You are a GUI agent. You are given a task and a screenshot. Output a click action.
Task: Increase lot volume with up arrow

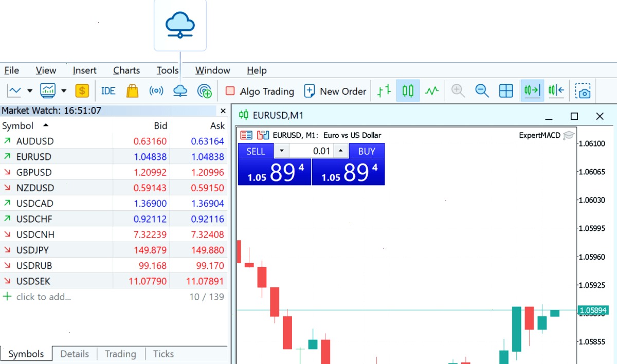[341, 151]
